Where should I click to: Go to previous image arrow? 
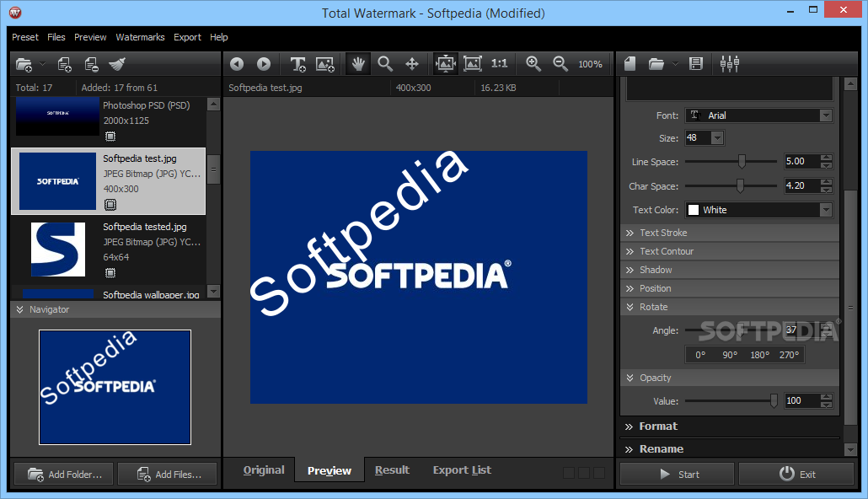coord(237,64)
